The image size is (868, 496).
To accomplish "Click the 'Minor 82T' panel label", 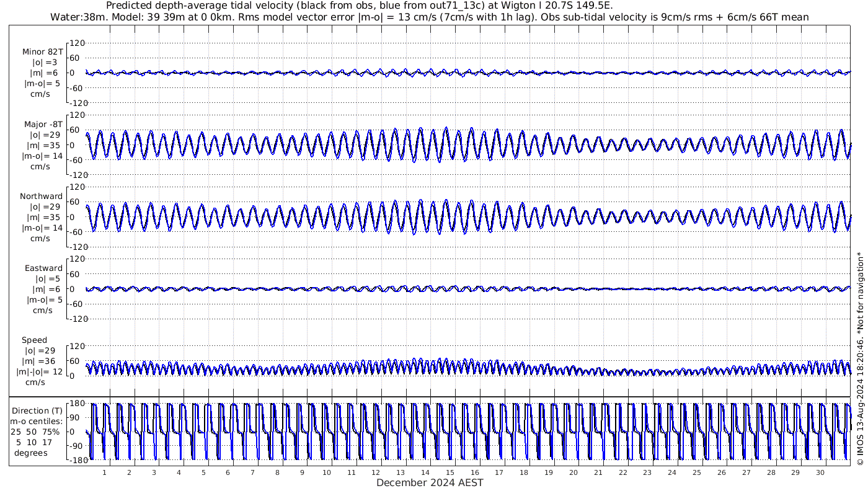I will coord(42,51).
